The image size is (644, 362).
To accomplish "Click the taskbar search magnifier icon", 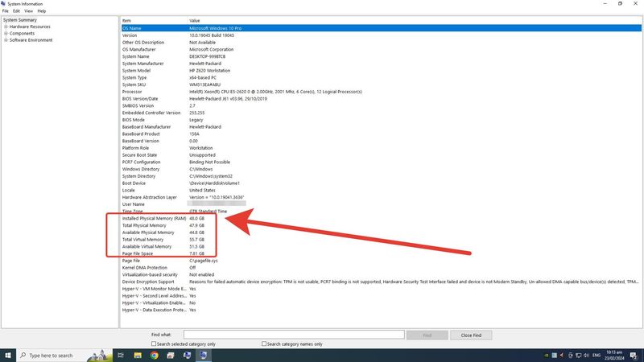I will [x=23, y=355].
